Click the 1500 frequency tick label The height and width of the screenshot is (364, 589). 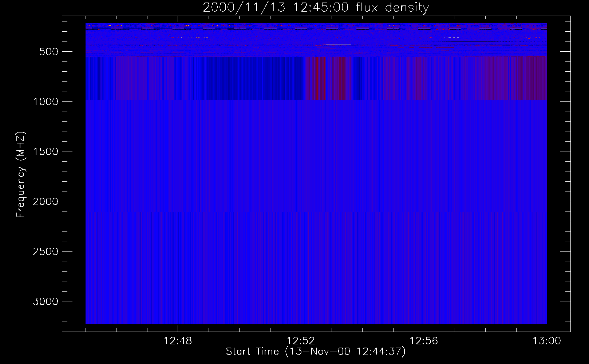46,151
